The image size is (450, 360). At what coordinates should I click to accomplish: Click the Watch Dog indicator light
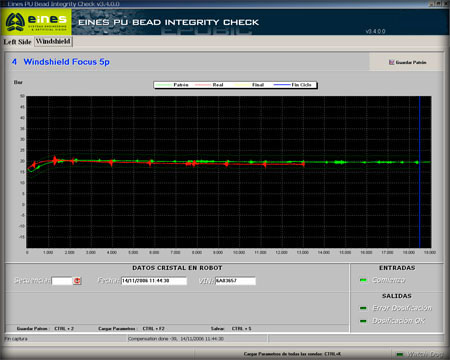tap(400, 354)
